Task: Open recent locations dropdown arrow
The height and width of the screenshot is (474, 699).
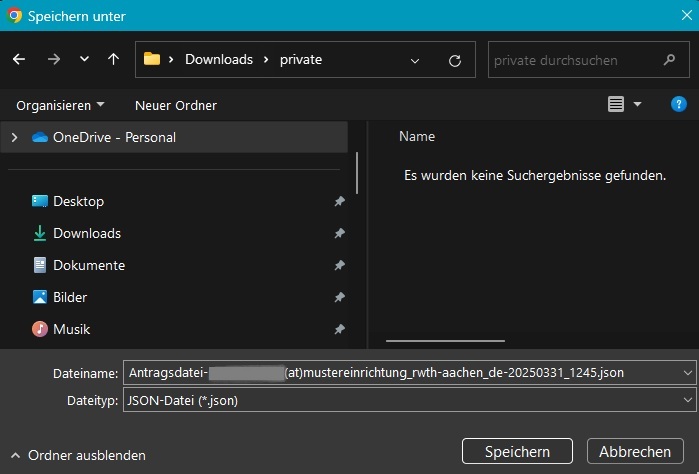Action: pyautogui.click(x=84, y=60)
